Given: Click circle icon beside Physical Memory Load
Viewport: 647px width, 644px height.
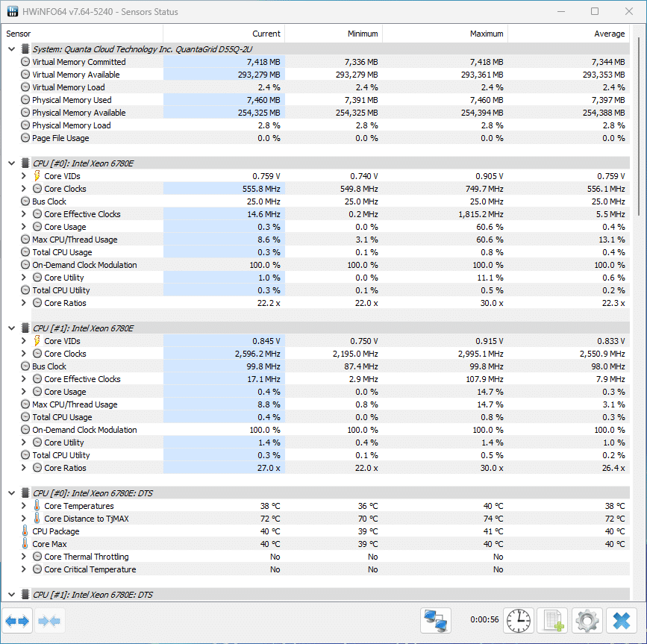Looking at the screenshot, I should pos(25,125).
